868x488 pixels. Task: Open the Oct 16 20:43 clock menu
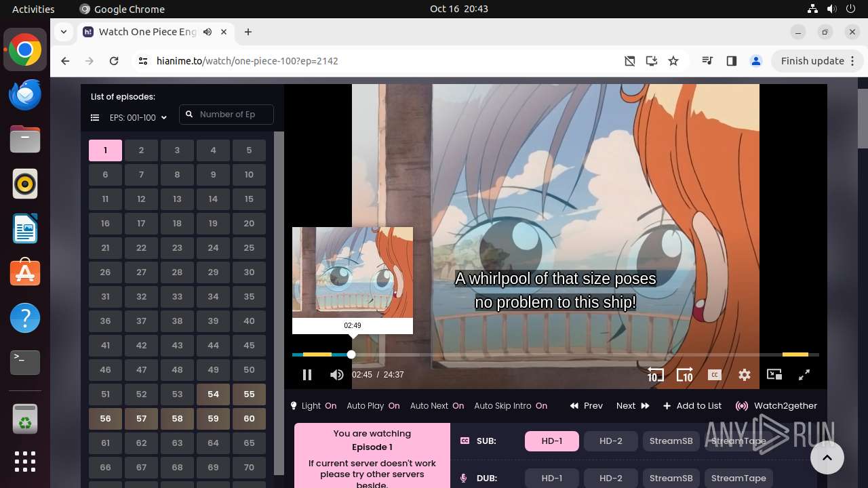click(459, 9)
